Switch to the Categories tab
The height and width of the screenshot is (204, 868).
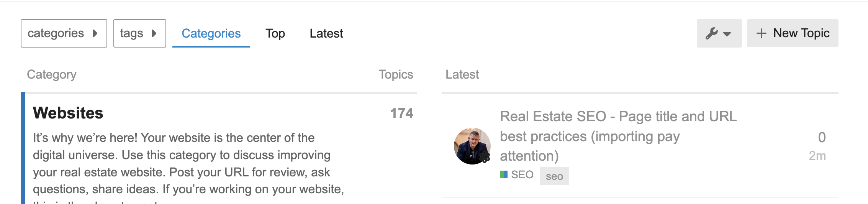click(x=211, y=34)
